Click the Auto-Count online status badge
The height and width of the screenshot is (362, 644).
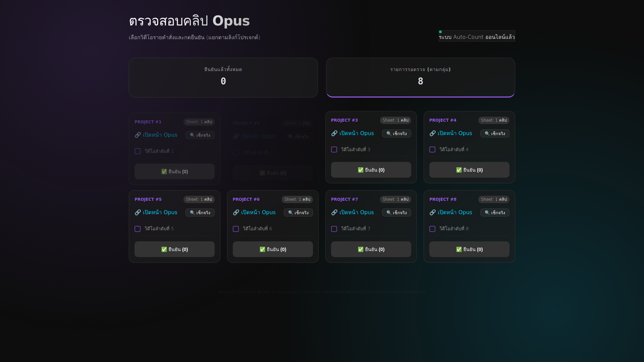477,36
